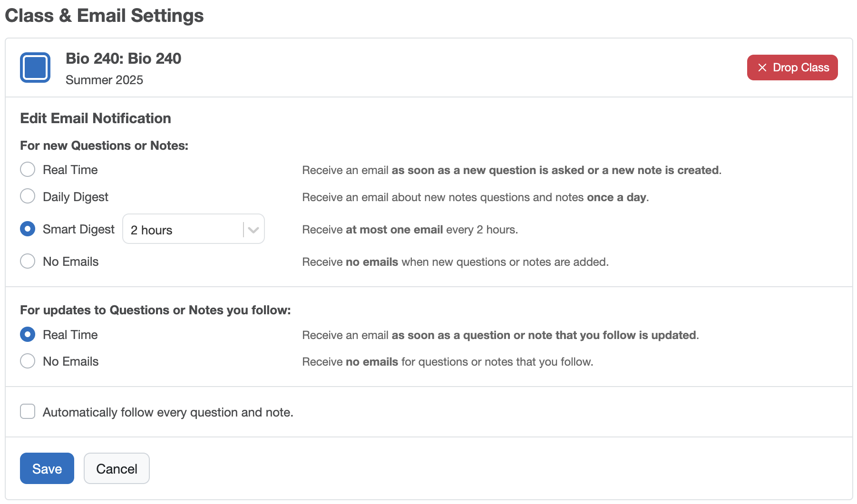
Task: Choose the Daily Digest radio option
Action: (28, 196)
